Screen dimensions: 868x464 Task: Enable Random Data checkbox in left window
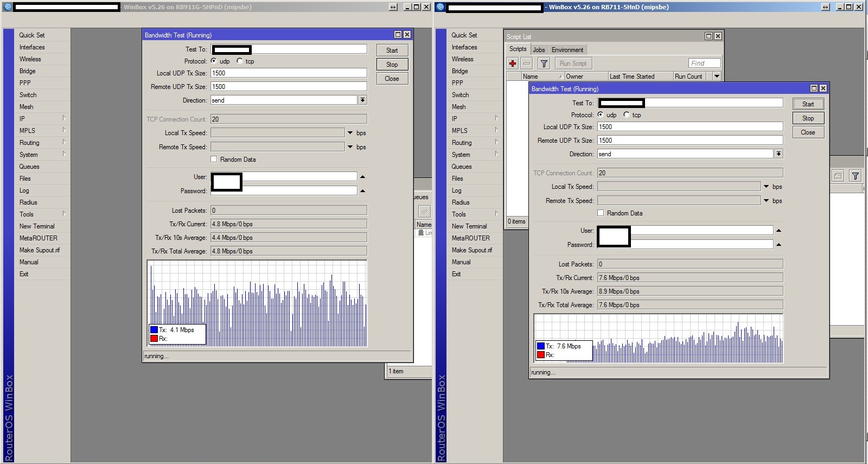click(214, 160)
